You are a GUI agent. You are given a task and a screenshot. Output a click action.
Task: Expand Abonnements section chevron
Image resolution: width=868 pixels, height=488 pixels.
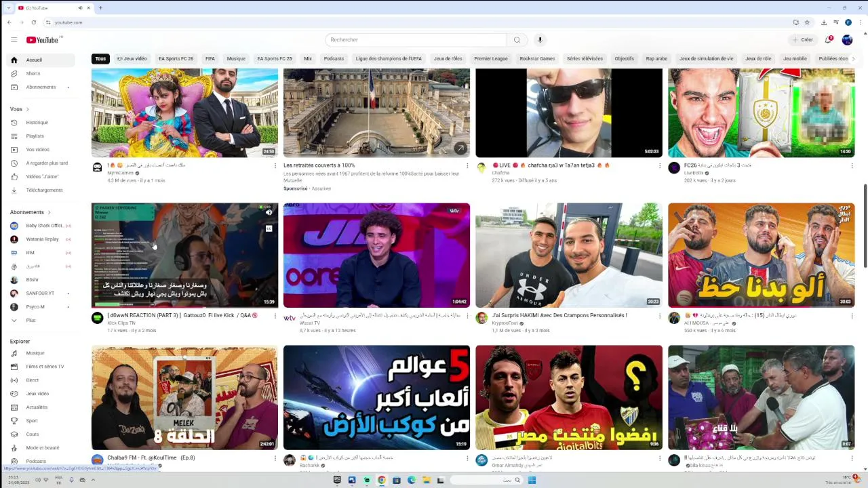tap(49, 212)
